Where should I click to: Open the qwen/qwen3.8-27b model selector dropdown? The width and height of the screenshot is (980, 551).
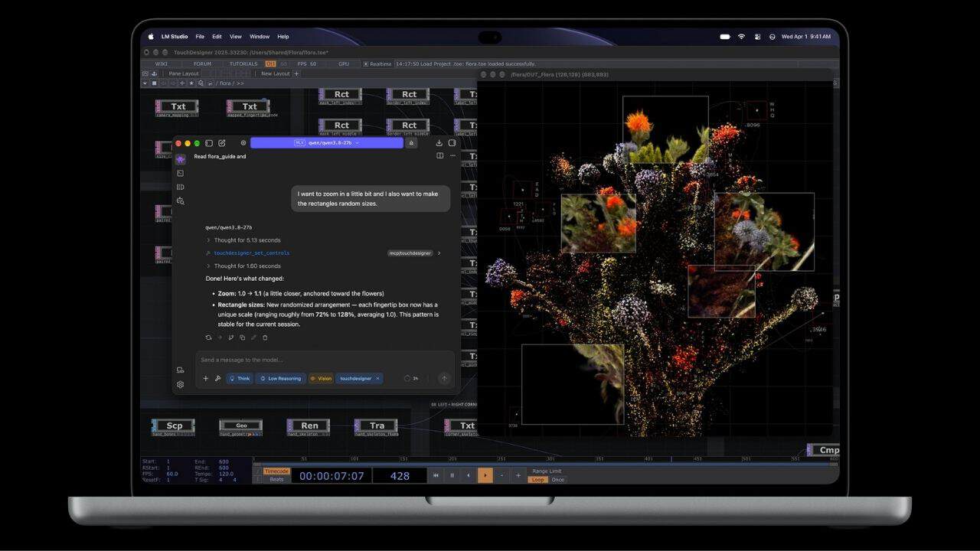pos(327,143)
